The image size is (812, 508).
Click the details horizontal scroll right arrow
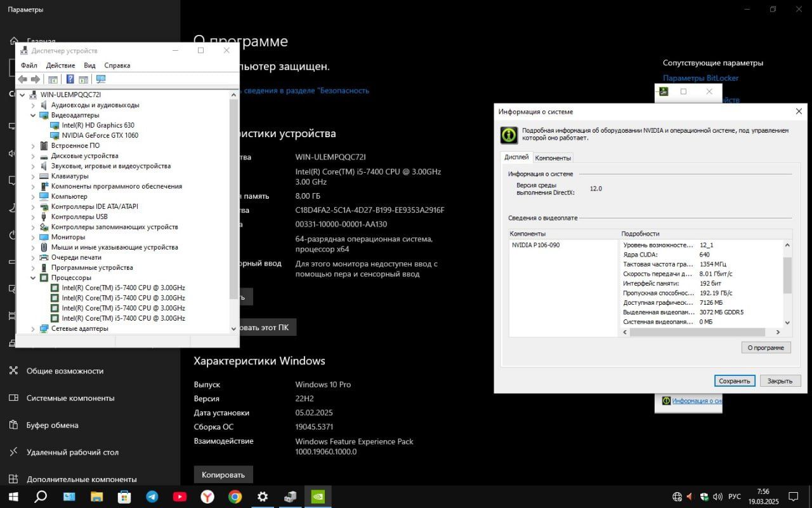coord(778,332)
